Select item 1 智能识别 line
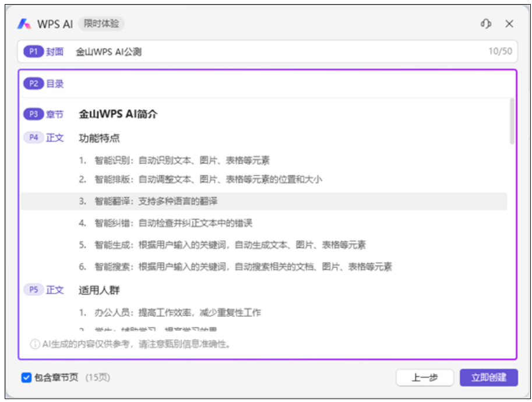Viewport: 532px width, 402px height. (x=174, y=160)
